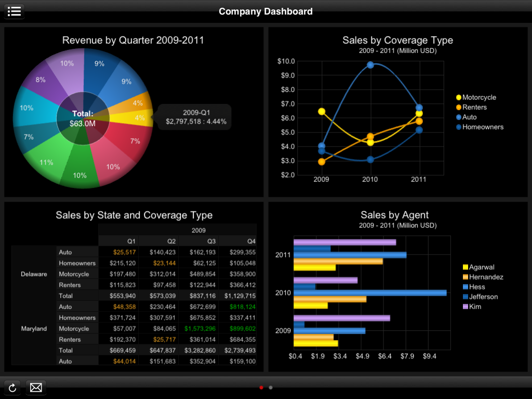The width and height of the screenshot is (532, 399).
Task: Click the Auto data point at 2010 peak
Action: tap(370, 65)
